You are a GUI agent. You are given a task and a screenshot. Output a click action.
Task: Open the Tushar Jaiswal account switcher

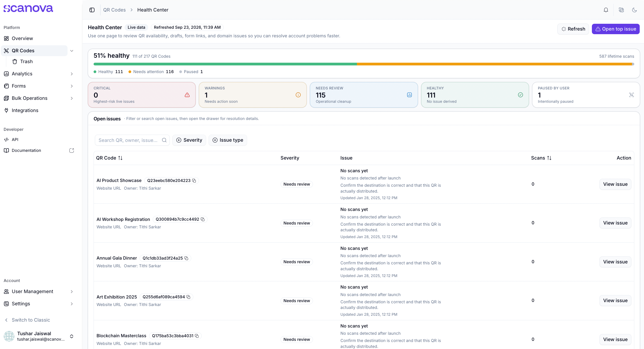point(39,336)
